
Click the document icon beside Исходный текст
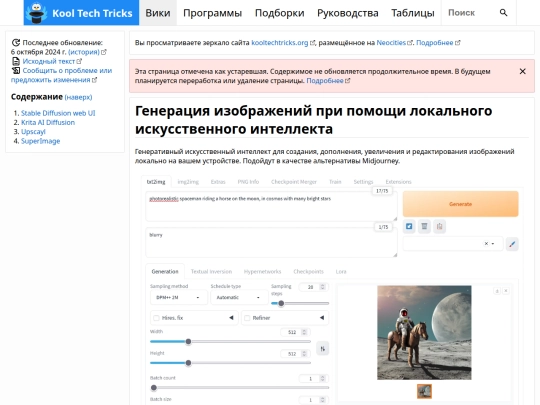coord(16,61)
